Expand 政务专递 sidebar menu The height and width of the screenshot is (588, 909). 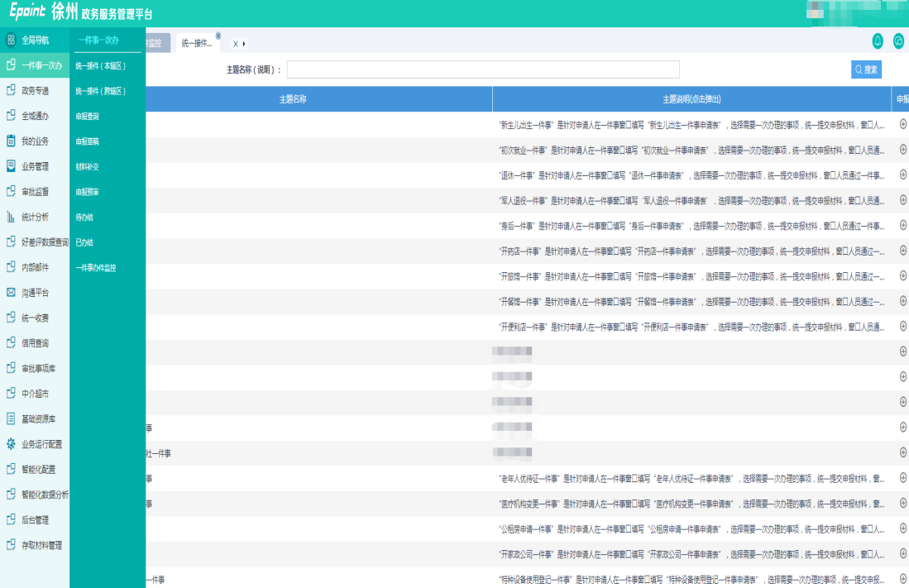point(35,91)
